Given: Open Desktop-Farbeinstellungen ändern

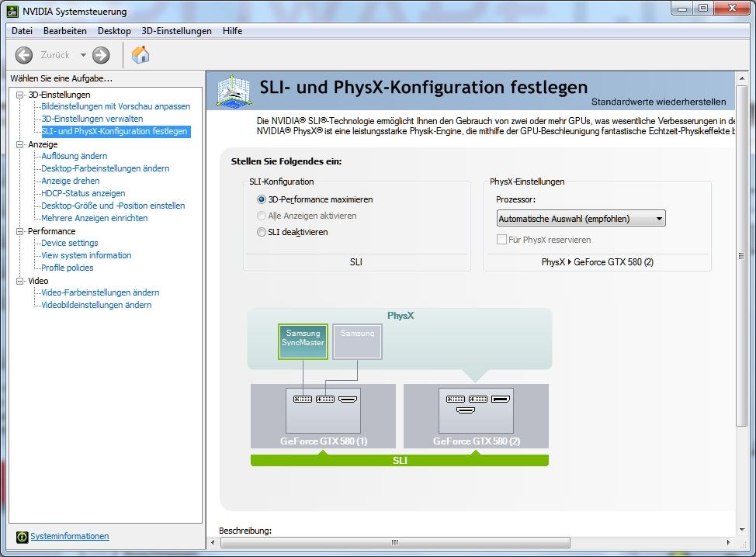Looking at the screenshot, I should coord(105,168).
